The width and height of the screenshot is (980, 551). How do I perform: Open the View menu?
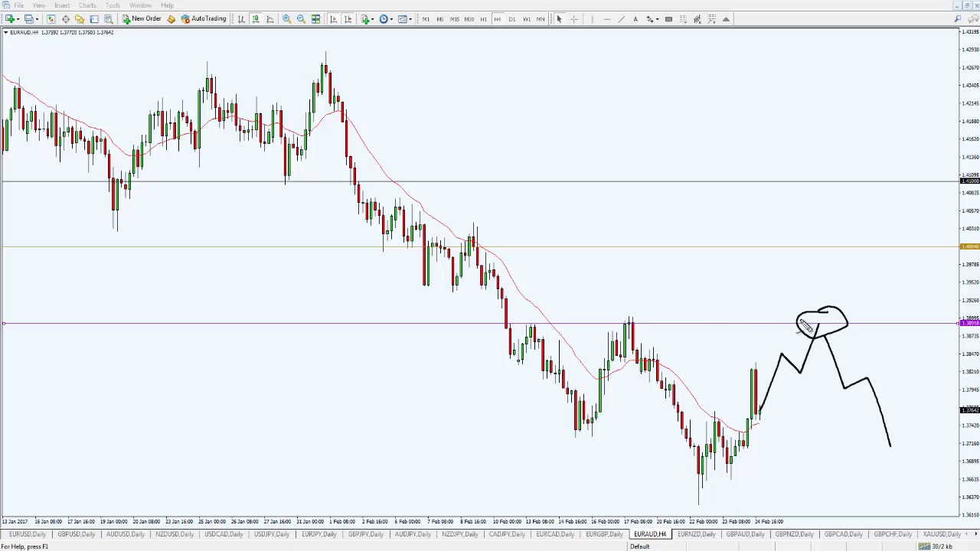[x=38, y=5]
